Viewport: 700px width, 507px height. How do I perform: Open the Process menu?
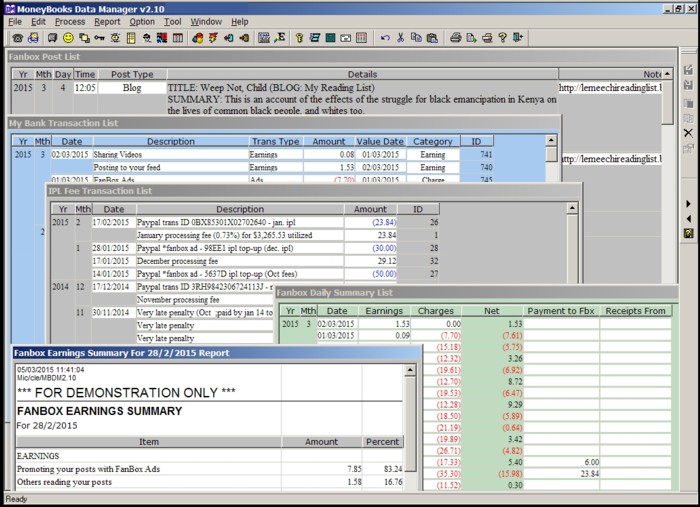click(70, 22)
